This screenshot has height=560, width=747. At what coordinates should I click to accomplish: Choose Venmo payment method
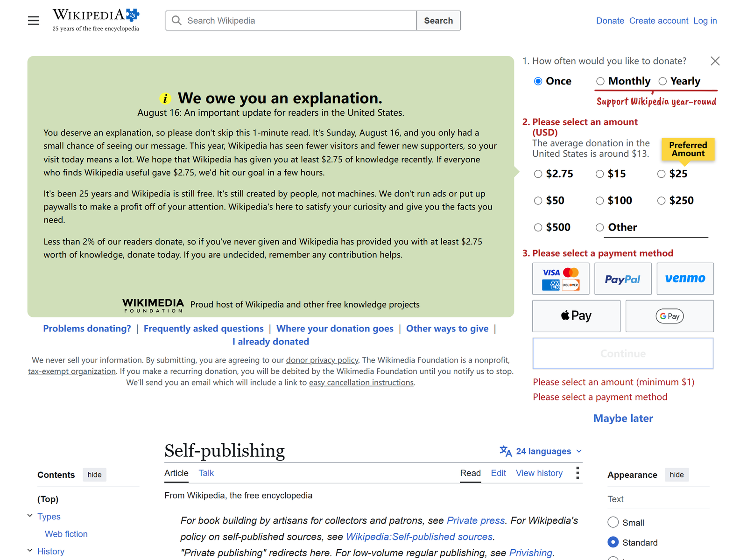click(685, 279)
